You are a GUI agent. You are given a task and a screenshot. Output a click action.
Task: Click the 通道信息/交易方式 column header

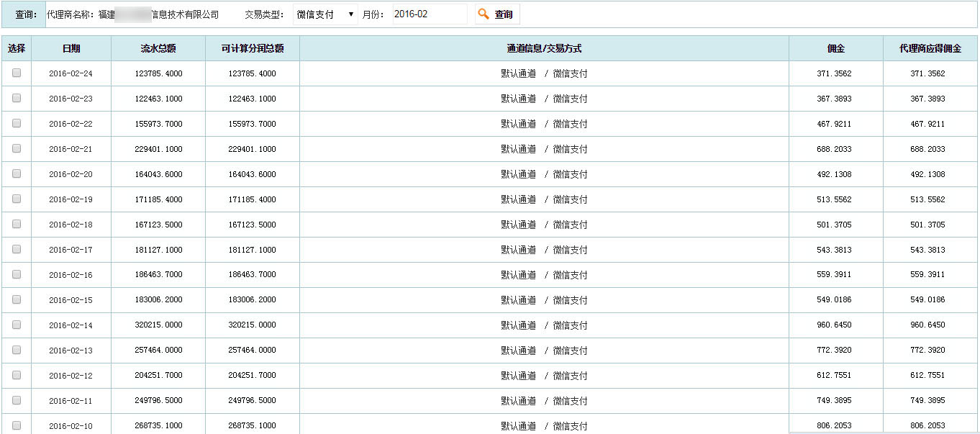(544, 48)
